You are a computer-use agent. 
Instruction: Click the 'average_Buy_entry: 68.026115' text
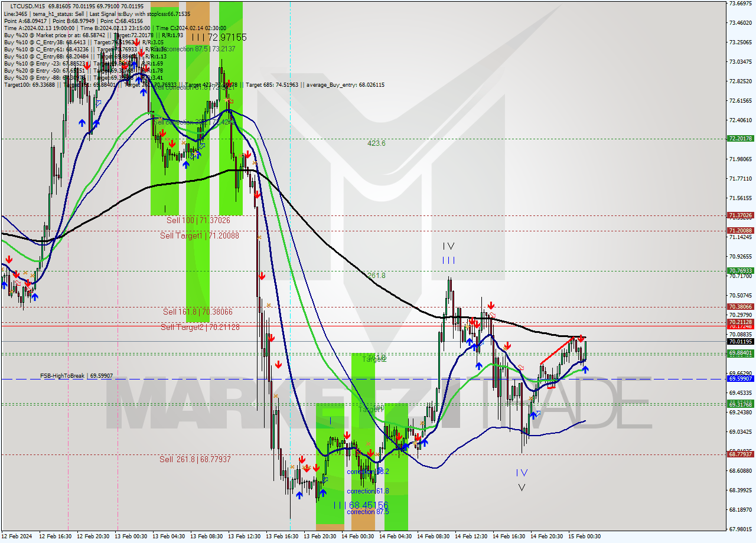pos(346,85)
